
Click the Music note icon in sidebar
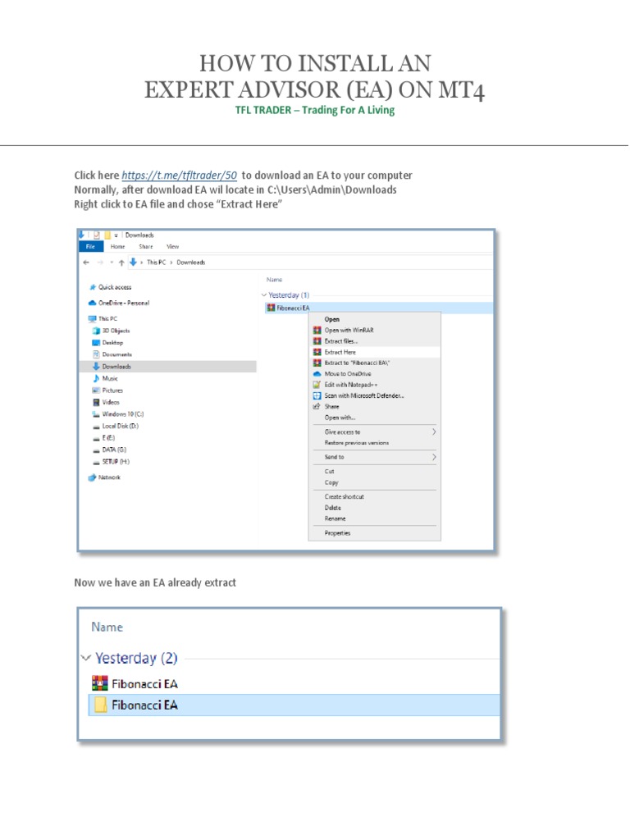click(x=96, y=378)
